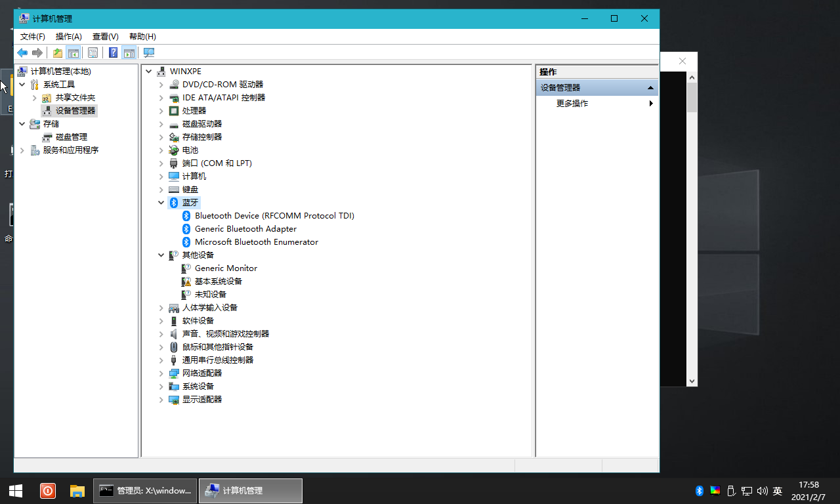Click the colorful display icon in tray
The height and width of the screenshot is (504, 840).
tap(715, 491)
